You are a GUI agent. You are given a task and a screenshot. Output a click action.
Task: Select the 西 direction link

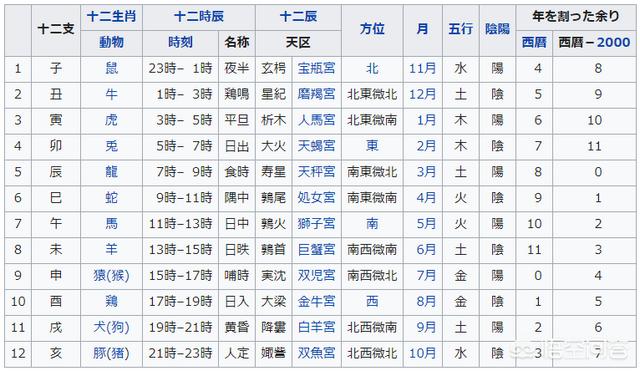tap(372, 301)
